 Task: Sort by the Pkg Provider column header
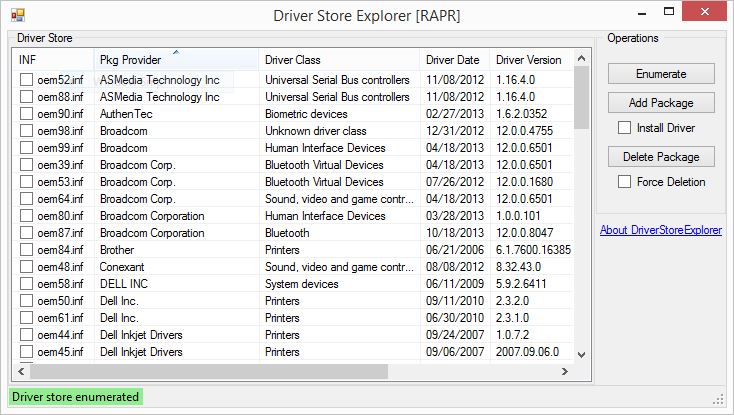(176, 59)
